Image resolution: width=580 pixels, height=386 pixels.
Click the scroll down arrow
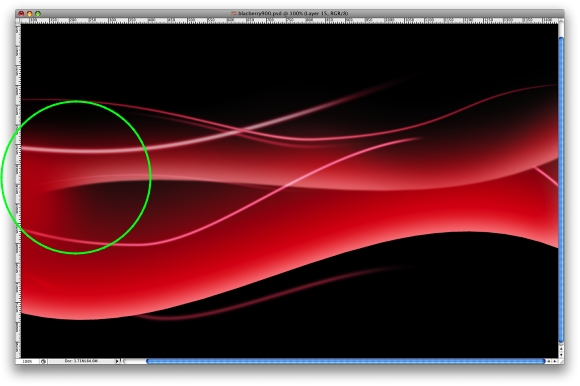(x=561, y=354)
